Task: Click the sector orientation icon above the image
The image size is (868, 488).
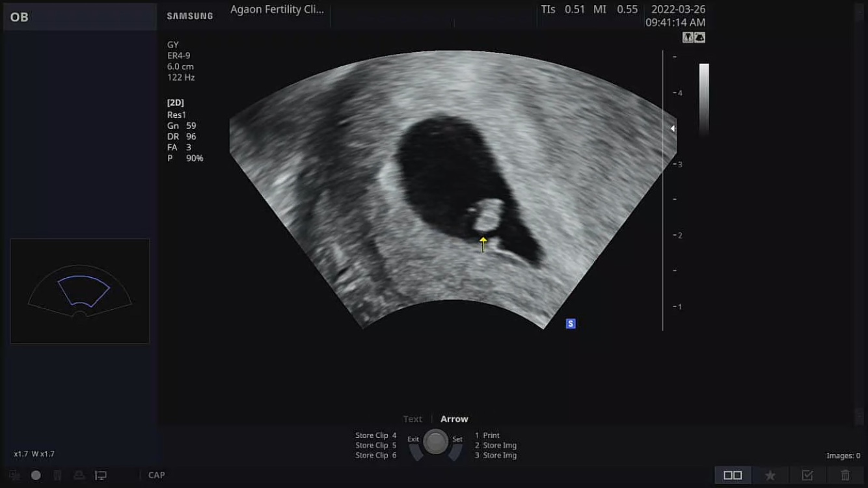Action: pos(699,38)
